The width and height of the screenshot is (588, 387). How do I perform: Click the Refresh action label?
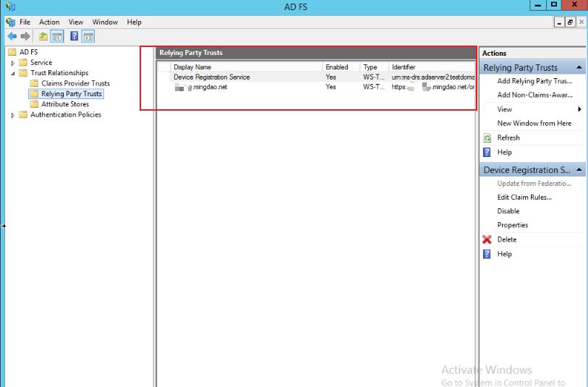[x=508, y=137]
